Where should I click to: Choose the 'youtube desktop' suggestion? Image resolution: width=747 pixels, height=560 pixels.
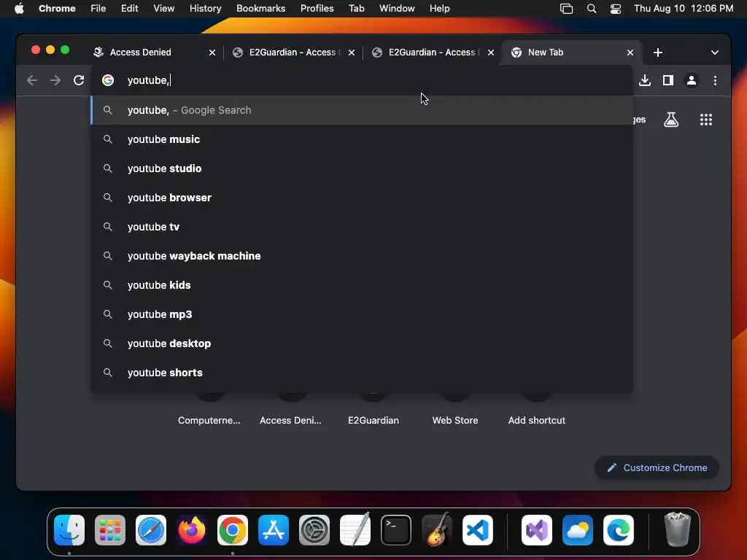pos(362,343)
